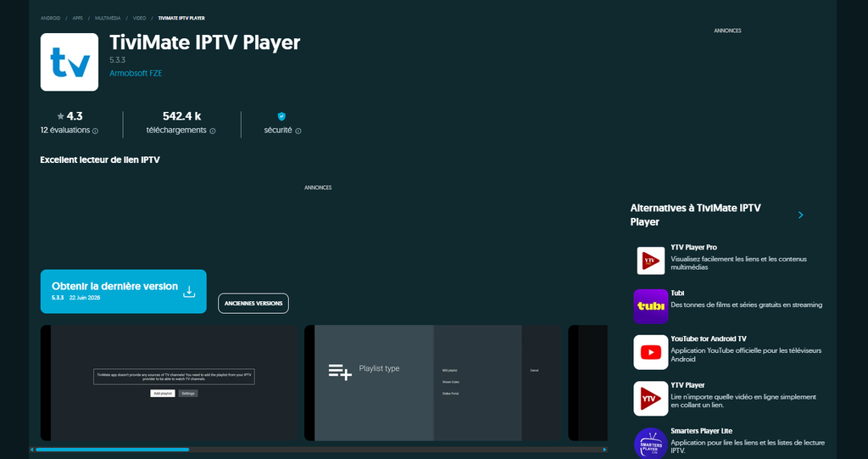Screen dimensions: 868x459
Task: Navigate to the VIDEO breadcrumb
Action: point(140,19)
